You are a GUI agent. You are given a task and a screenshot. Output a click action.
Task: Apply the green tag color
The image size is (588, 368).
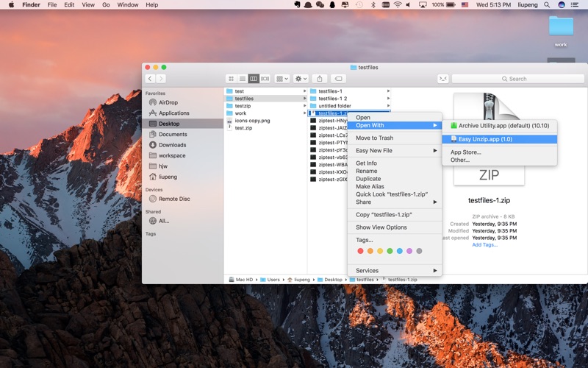pyautogui.click(x=390, y=251)
